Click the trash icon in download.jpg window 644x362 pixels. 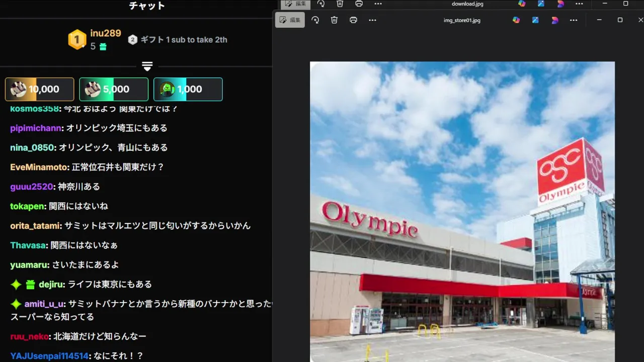coord(340,4)
